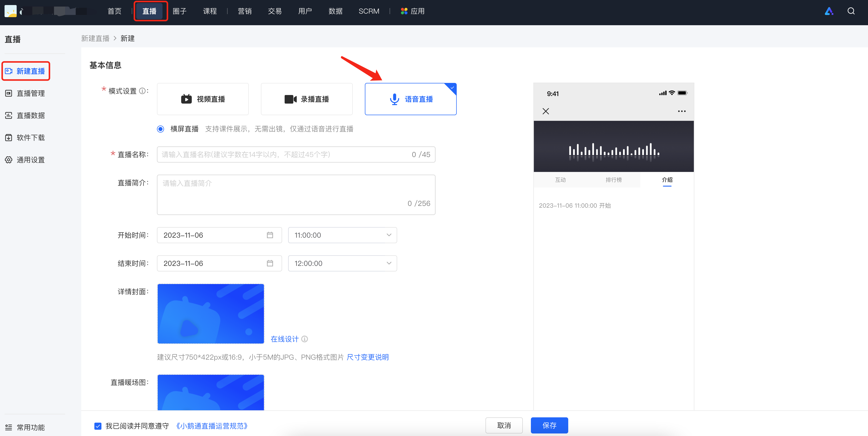This screenshot has width=868, height=436.
Task: Switch to the 课程 top menu
Action: click(x=210, y=11)
